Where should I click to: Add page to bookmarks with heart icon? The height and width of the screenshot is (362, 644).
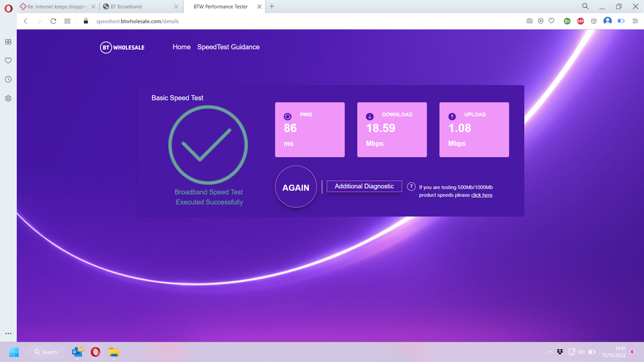[551, 21]
